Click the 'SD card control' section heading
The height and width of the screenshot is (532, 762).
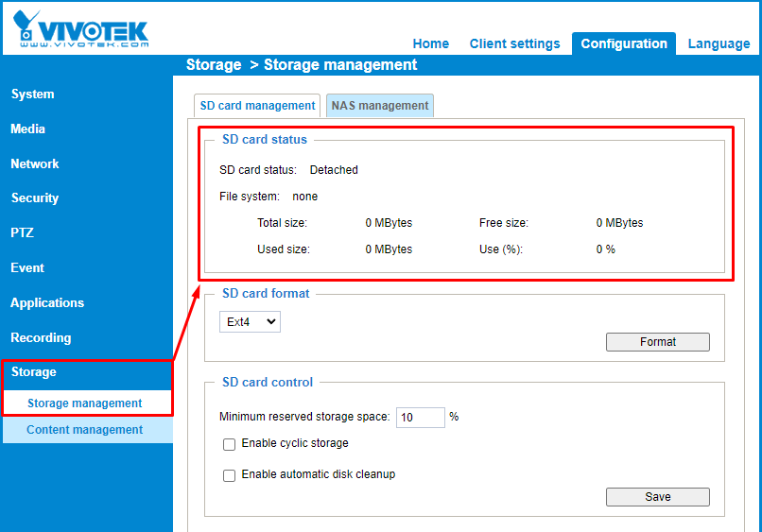(x=268, y=383)
